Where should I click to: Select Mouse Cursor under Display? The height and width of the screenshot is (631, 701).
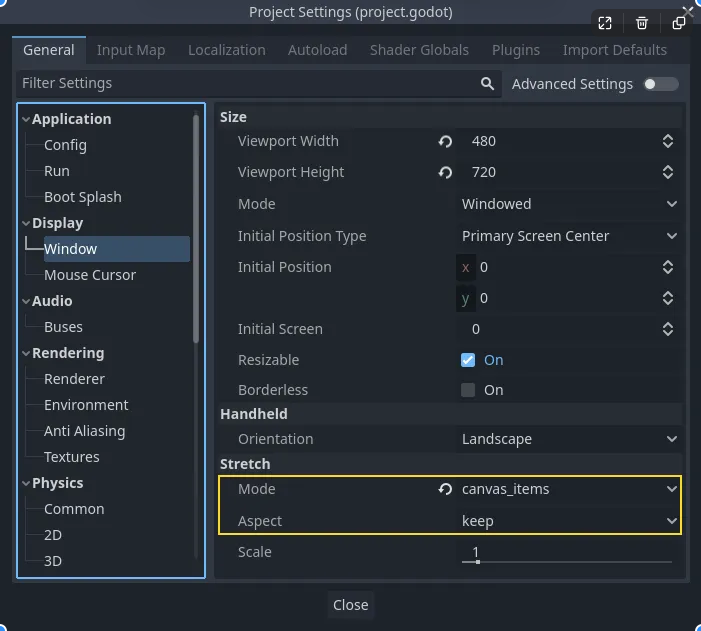click(x=90, y=275)
